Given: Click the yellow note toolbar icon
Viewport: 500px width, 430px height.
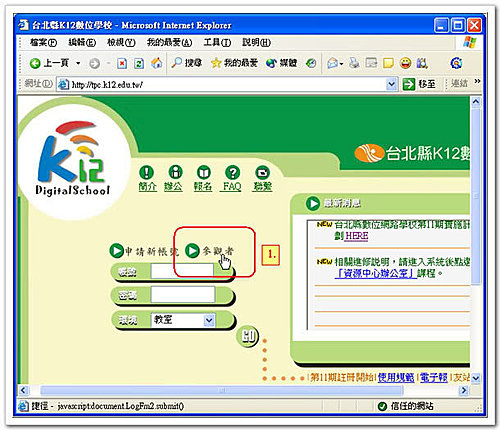Looking at the screenshot, I should point(388,63).
